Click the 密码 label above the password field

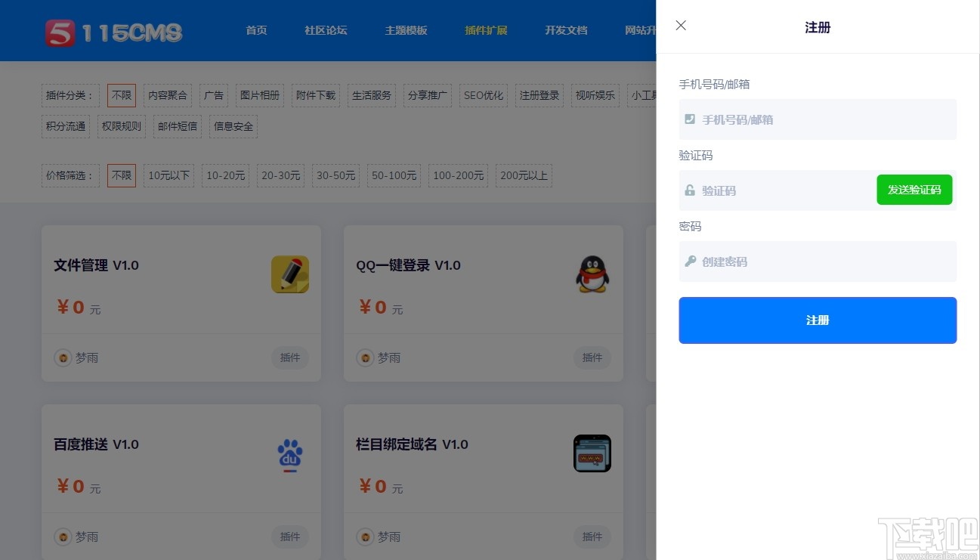tap(690, 226)
